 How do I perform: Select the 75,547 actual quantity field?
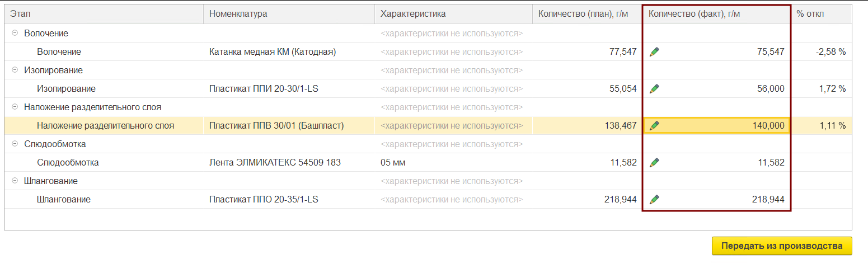716,52
